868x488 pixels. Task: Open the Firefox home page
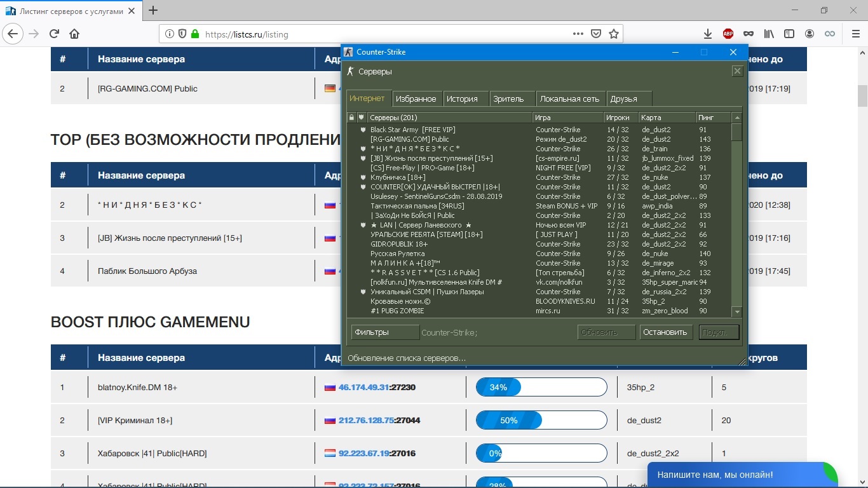click(74, 34)
